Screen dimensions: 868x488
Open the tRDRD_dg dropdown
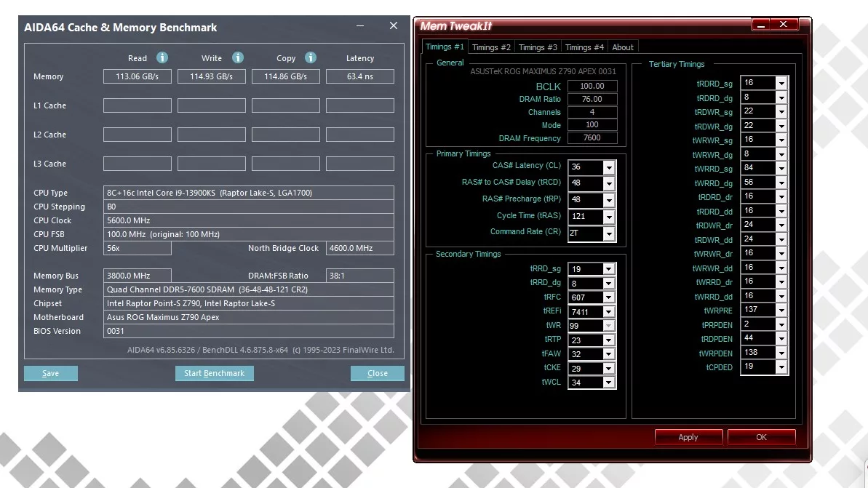781,97
